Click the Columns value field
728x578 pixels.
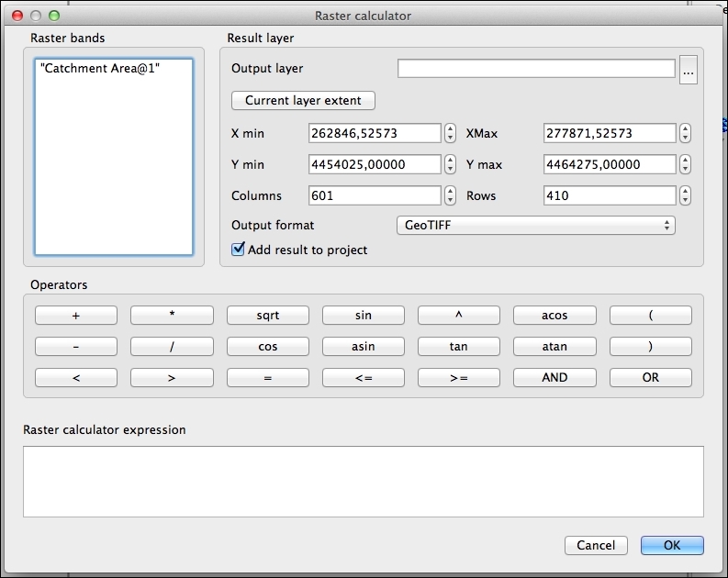[x=375, y=195]
